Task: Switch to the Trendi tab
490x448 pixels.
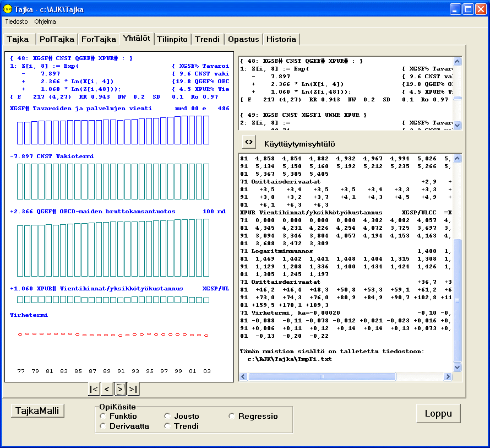Action: pos(208,39)
